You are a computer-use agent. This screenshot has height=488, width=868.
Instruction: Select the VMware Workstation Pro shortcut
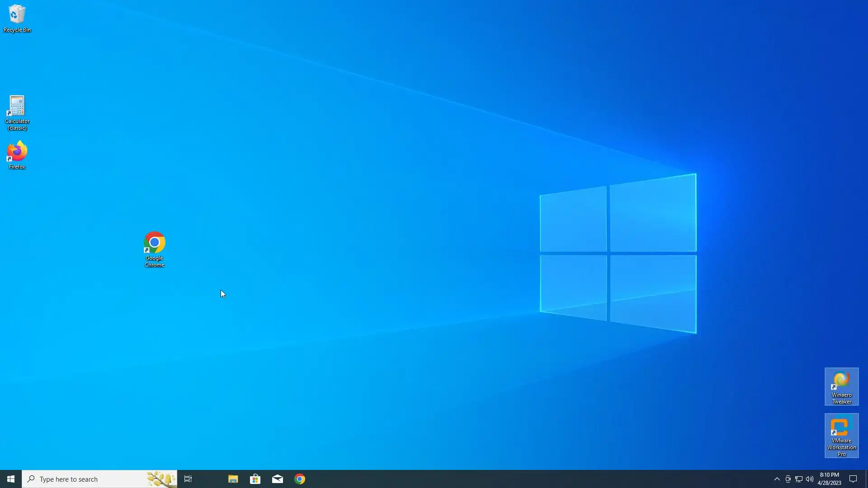(841, 435)
